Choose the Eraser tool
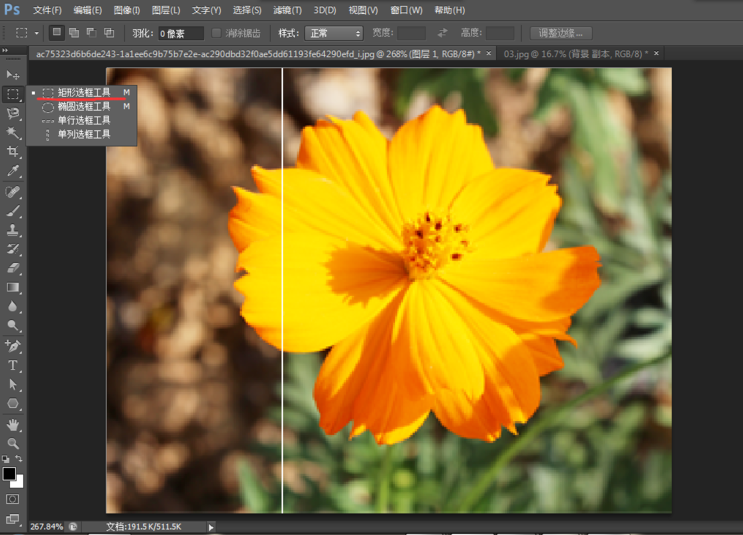The image size is (743, 535). (x=13, y=268)
